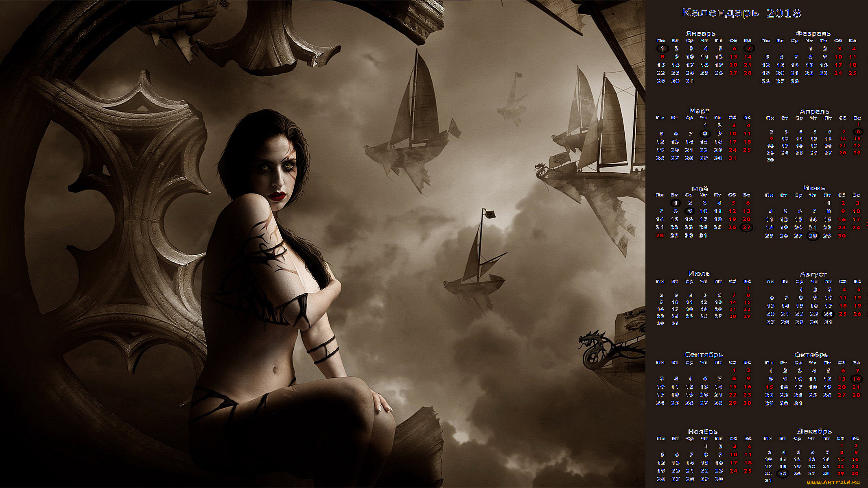Select circled date 28 in Июнь

(x=813, y=236)
